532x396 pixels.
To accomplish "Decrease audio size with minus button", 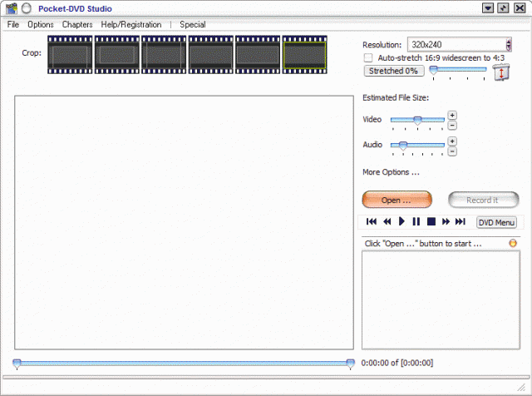I will click(x=452, y=151).
